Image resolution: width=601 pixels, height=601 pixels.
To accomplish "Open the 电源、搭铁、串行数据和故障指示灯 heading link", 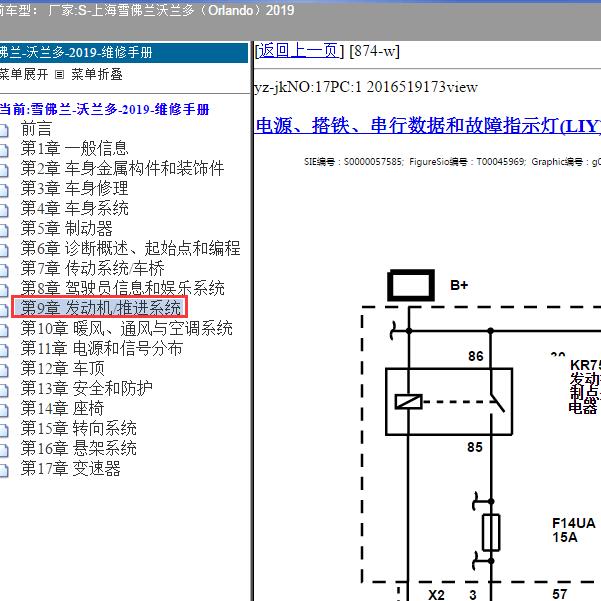I will click(x=428, y=125).
